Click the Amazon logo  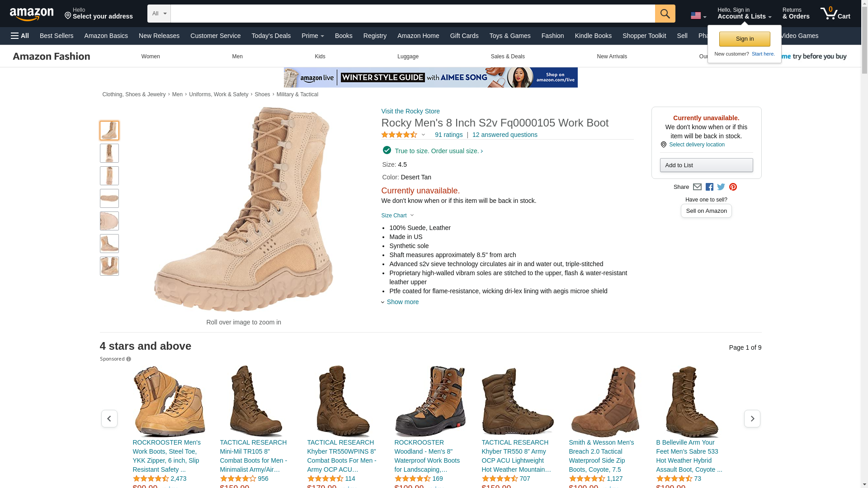tap(32, 14)
